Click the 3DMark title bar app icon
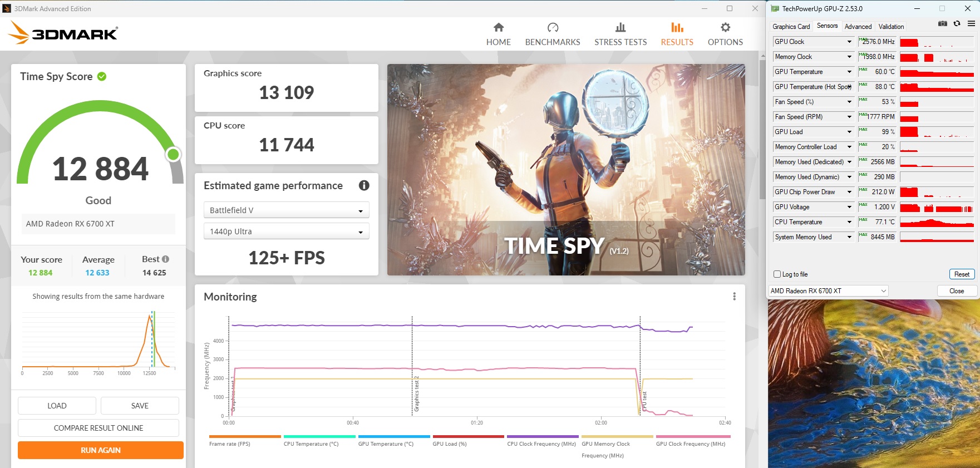The image size is (980, 468). [x=7, y=8]
